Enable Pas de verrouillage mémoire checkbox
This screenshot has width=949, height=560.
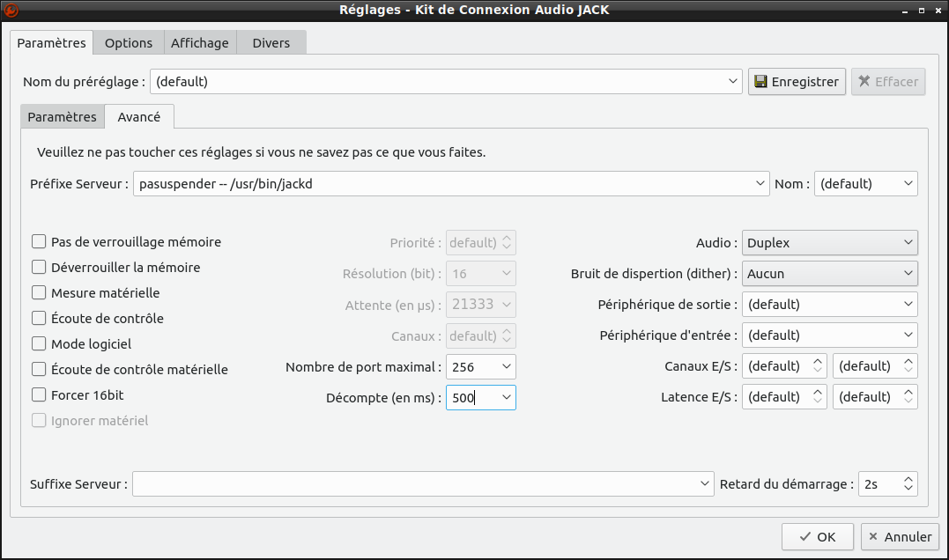click(39, 242)
